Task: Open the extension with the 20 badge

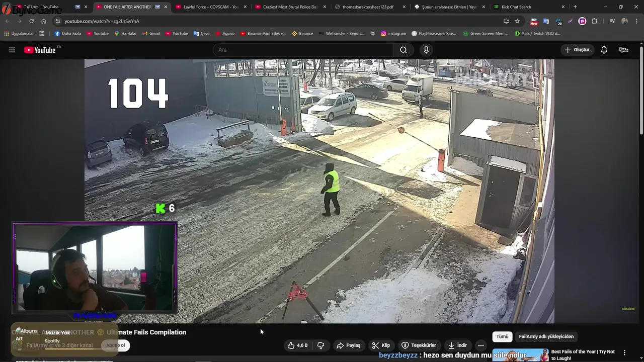Action: [x=558, y=21]
